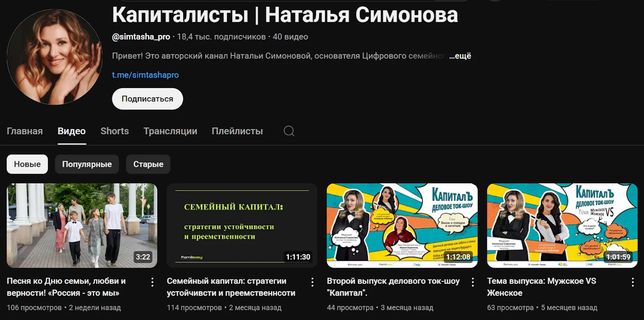This screenshot has height=320, width=644.
Task: Click the channel avatar of Наталья Симонова
Action: [x=55, y=57]
